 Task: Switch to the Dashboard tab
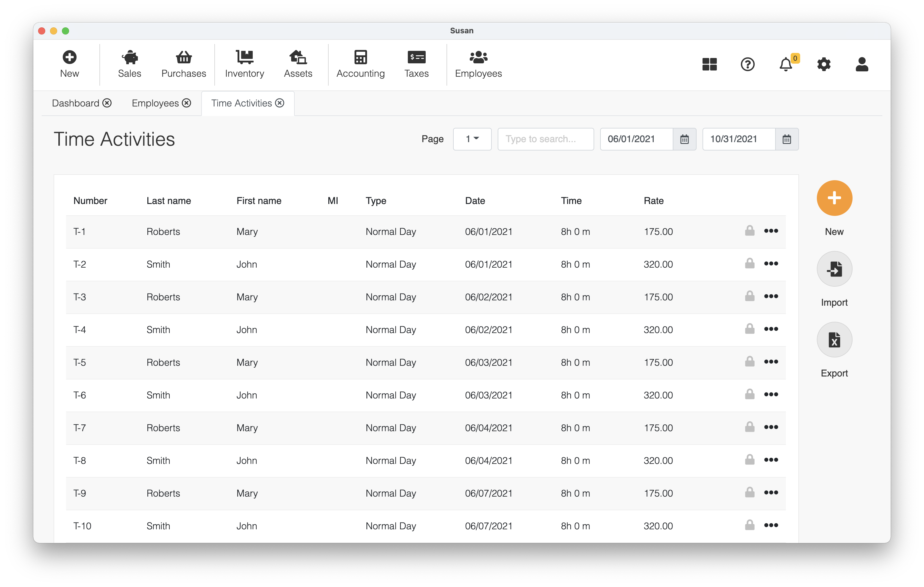pyautogui.click(x=76, y=103)
